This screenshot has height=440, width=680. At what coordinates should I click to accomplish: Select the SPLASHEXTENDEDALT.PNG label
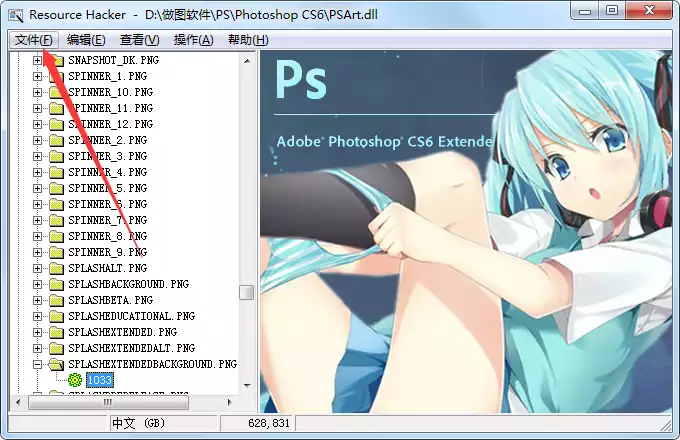pos(131,349)
